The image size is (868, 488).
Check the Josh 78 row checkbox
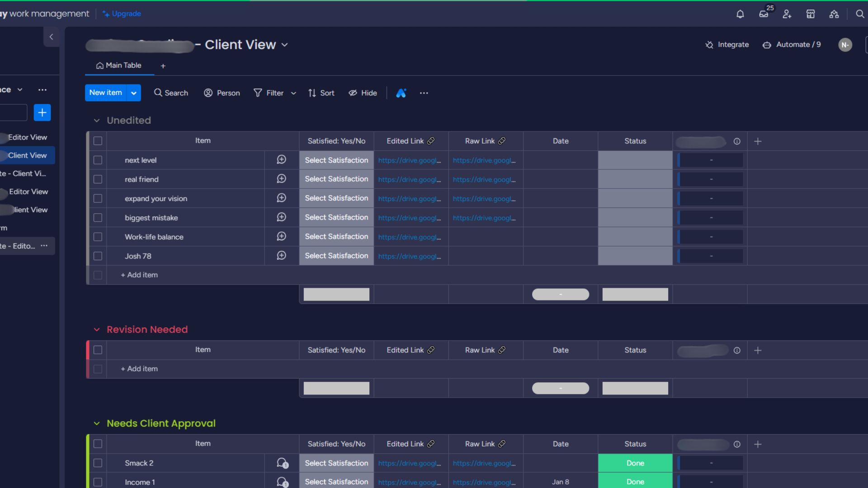coord(98,256)
